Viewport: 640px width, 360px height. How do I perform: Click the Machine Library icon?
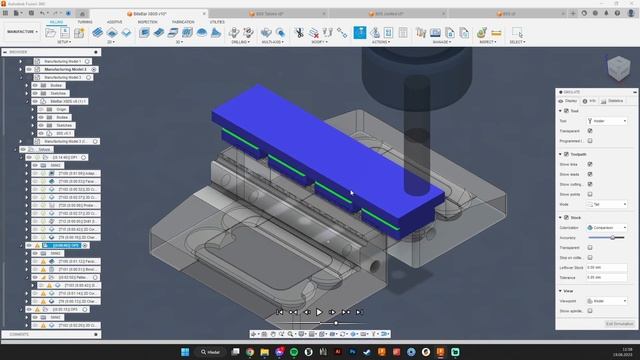435,33
